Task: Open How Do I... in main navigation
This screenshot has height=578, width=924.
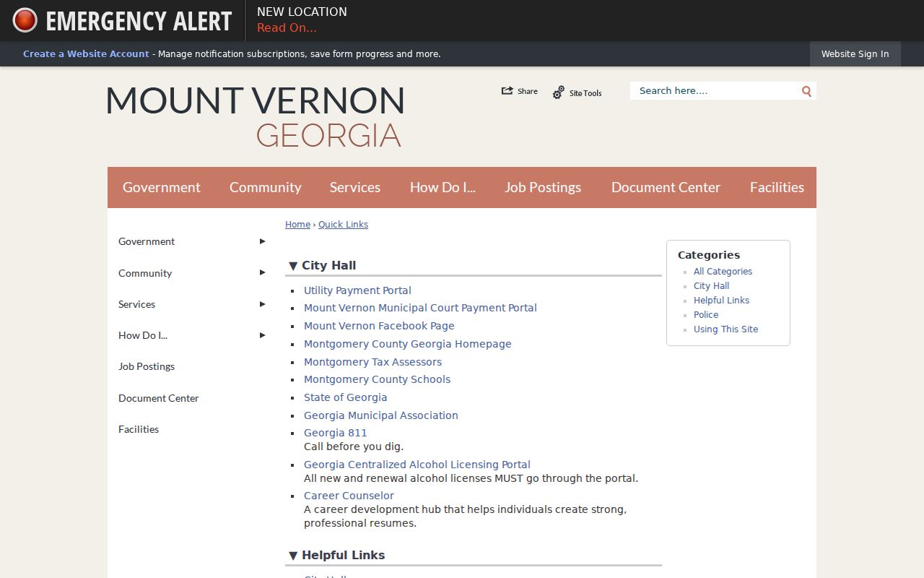Action: (443, 187)
